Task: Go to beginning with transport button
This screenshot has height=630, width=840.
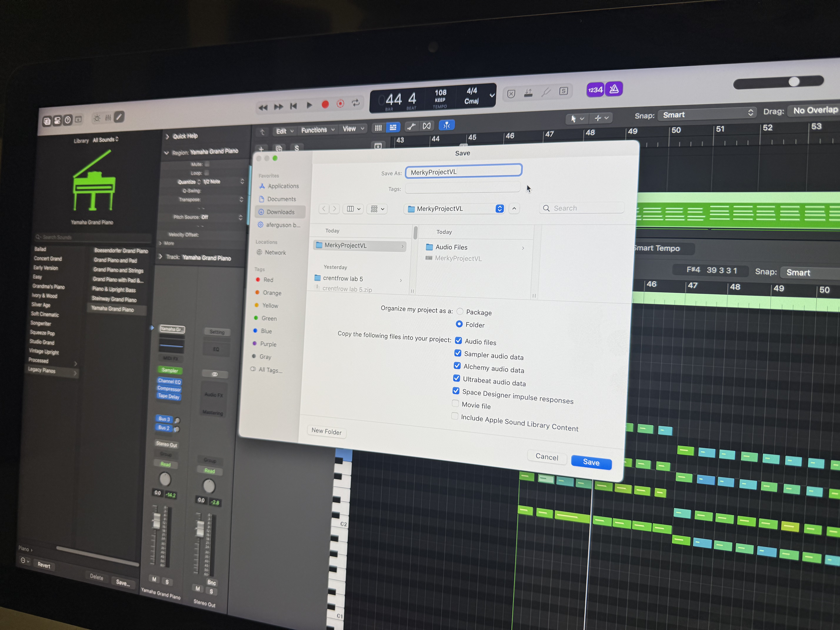Action: pos(294,106)
